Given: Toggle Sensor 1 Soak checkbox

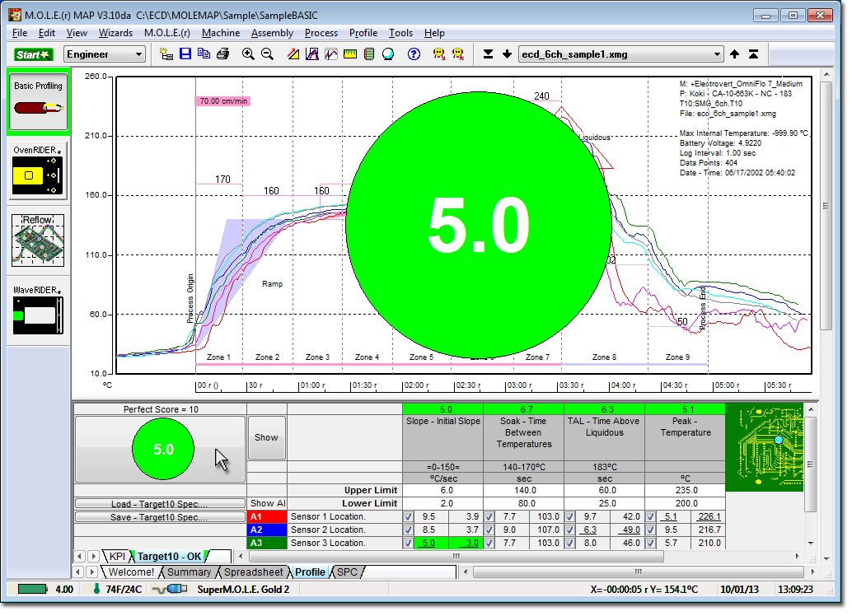Looking at the screenshot, I should 489,517.
